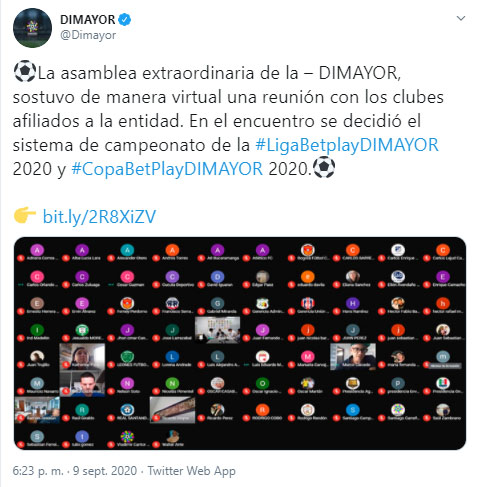Click the Real Santander logo avatar
479x487 pixels.
(x=127, y=410)
